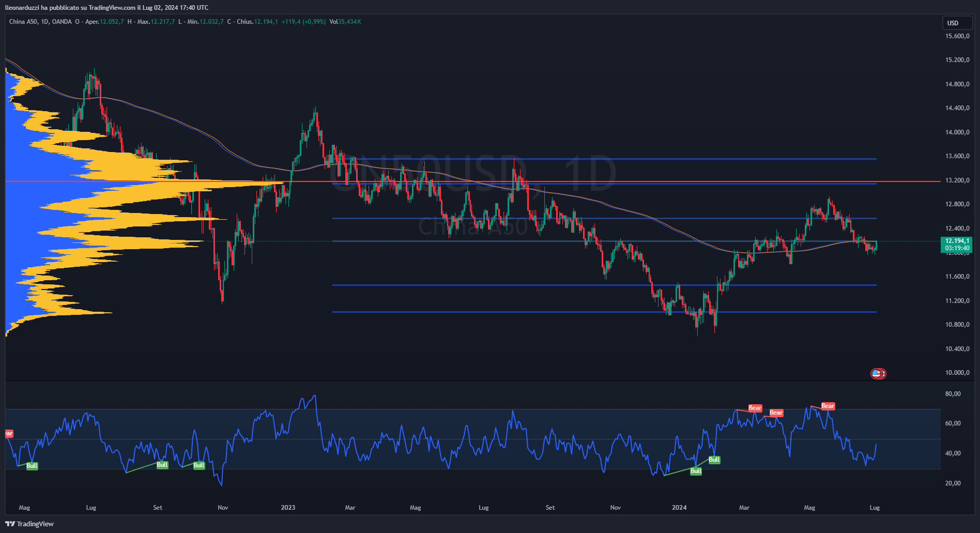The height and width of the screenshot is (533, 980).
Task: Select the blue horizontal level near 11.000
Action: [x=604, y=312]
